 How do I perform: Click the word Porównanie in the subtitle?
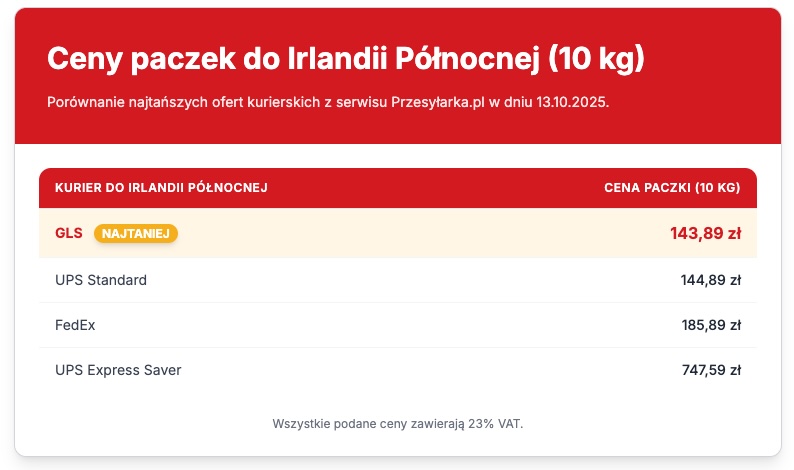point(84,103)
